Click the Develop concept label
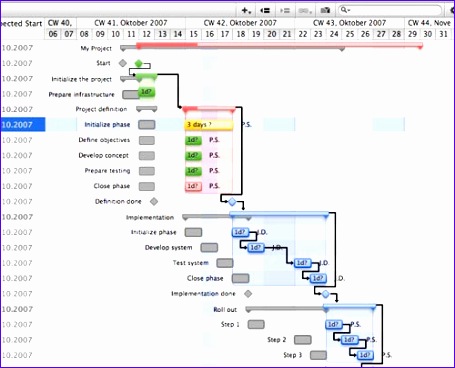Screen dimensions: 455x368 tap(104, 155)
